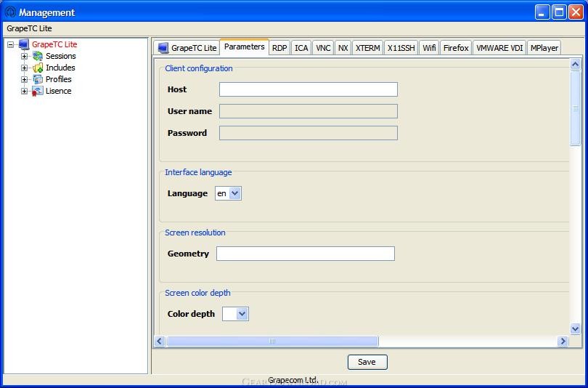Open the Color depth dropdown
The width and height of the screenshot is (588, 388).
pos(242,314)
